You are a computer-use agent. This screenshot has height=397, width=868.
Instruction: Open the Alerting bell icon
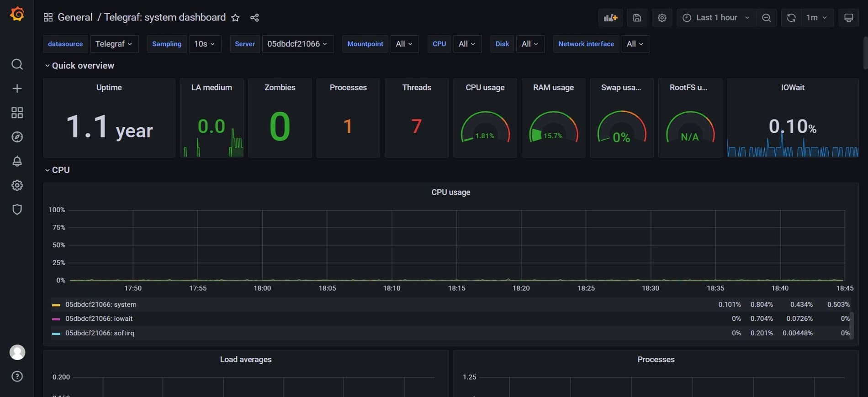[x=17, y=161]
